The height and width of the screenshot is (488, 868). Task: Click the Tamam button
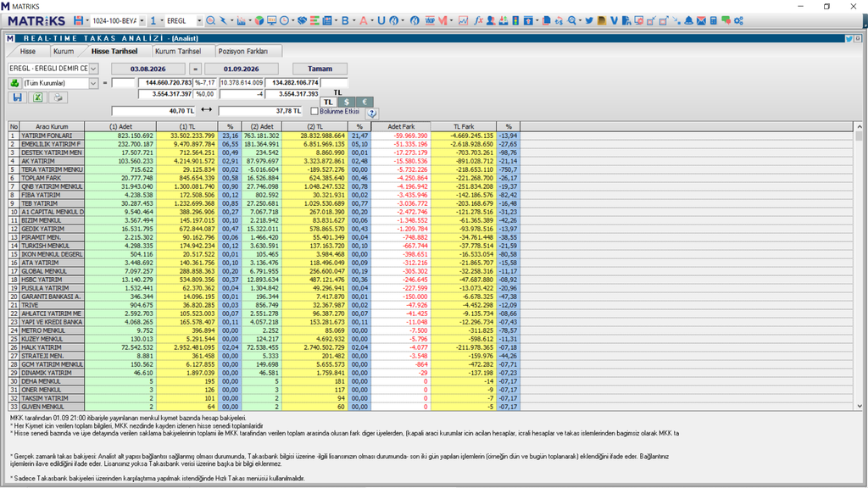pyautogui.click(x=320, y=69)
